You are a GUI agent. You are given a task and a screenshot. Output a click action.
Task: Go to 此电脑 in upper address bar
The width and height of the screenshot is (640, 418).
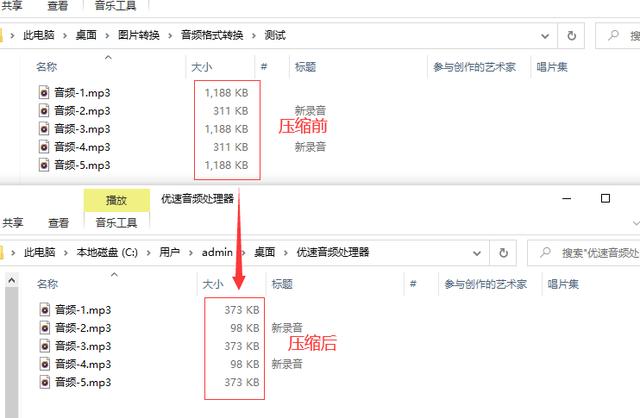tap(39, 36)
